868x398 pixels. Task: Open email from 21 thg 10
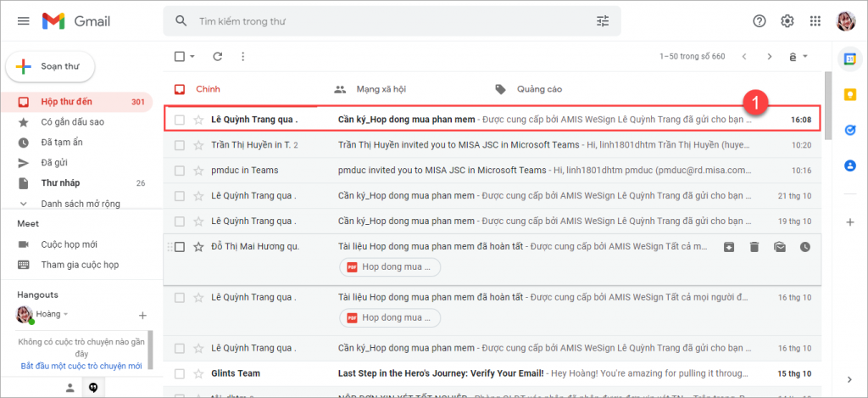(492, 196)
